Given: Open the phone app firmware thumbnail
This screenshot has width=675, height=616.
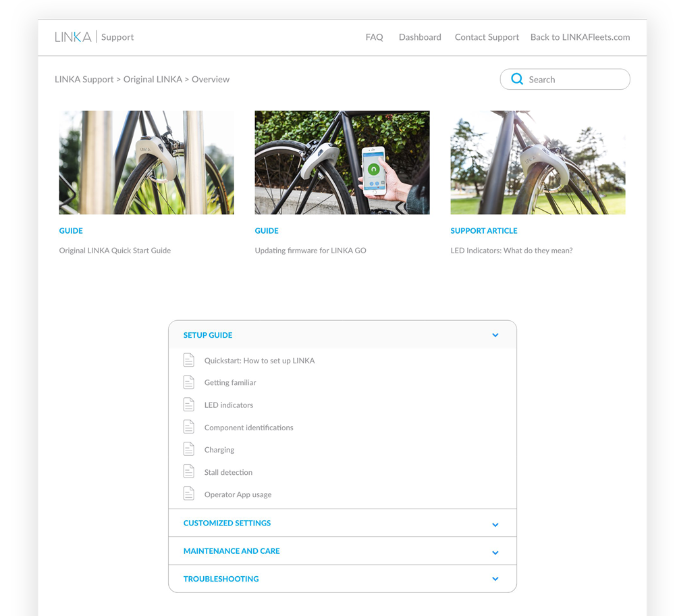Looking at the screenshot, I should tap(342, 162).
